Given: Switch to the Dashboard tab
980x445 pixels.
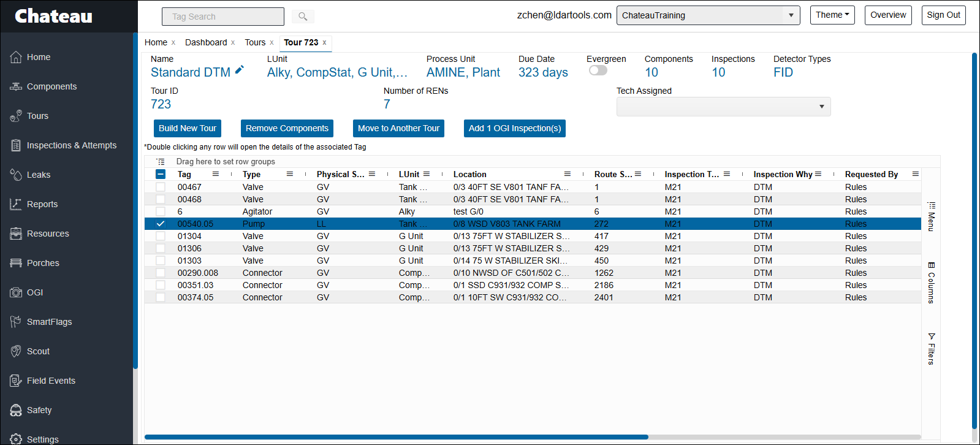Looking at the screenshot, I should click(206, 42).
